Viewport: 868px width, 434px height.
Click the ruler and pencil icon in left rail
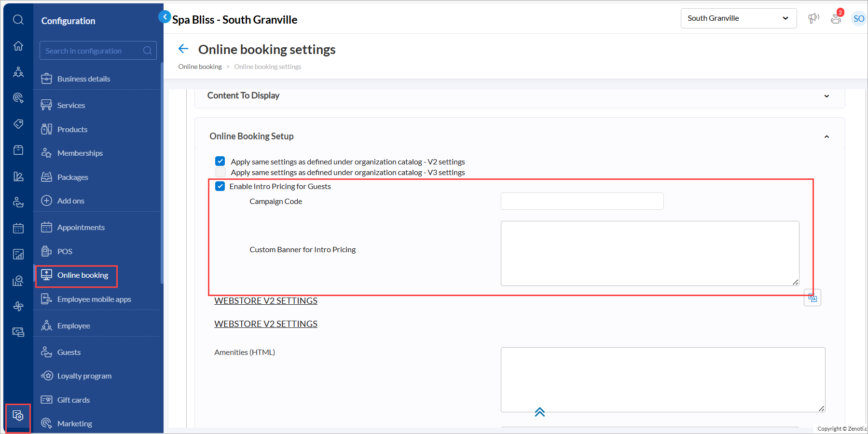click(18, 176)
